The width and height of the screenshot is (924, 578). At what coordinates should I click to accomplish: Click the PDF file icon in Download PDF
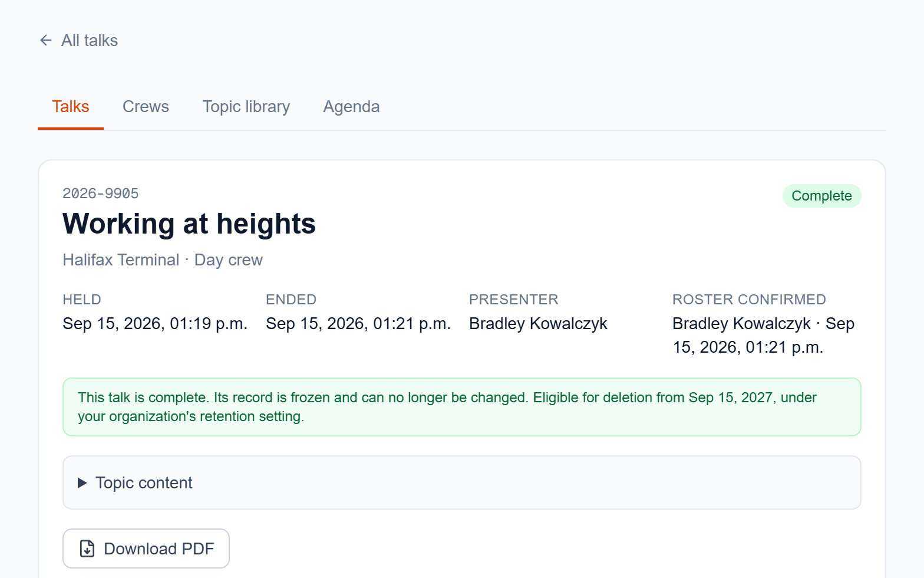click(x=87, y=549)
